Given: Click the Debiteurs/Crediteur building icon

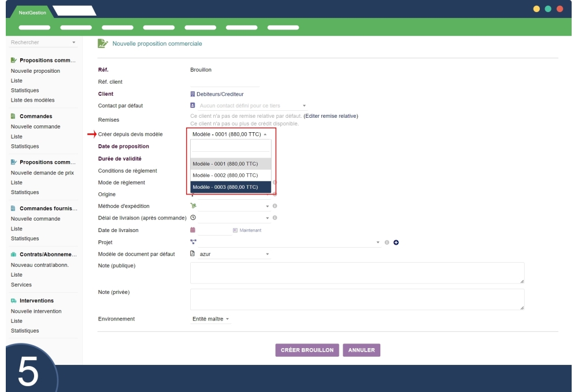Looking at the screenshot, I should coord(193,94).
